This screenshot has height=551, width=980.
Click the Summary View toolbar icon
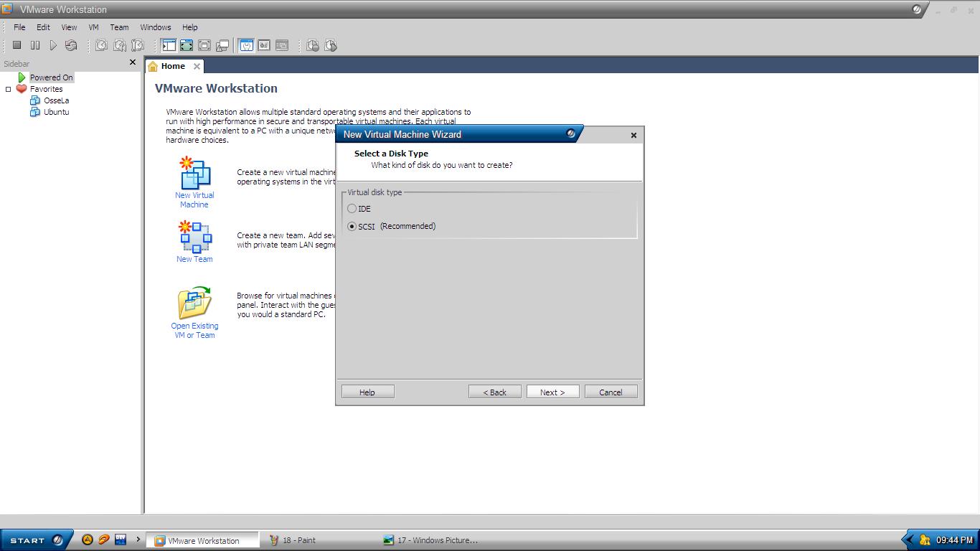[x=246, y=45]
